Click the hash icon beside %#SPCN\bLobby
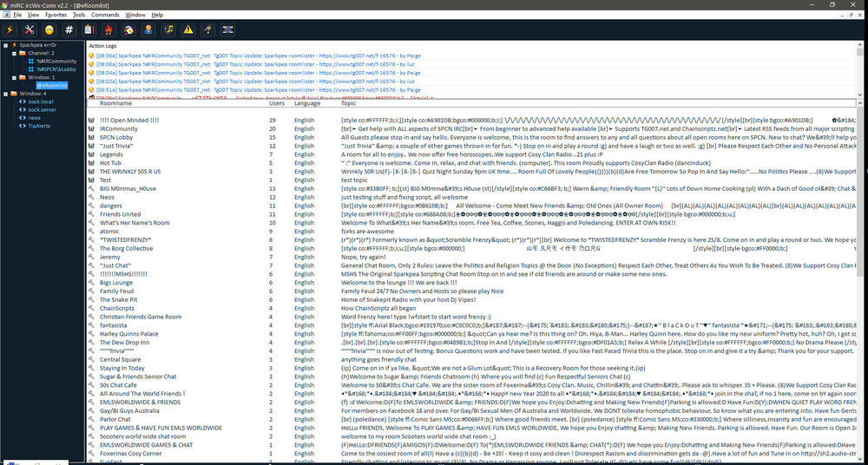 31,69
